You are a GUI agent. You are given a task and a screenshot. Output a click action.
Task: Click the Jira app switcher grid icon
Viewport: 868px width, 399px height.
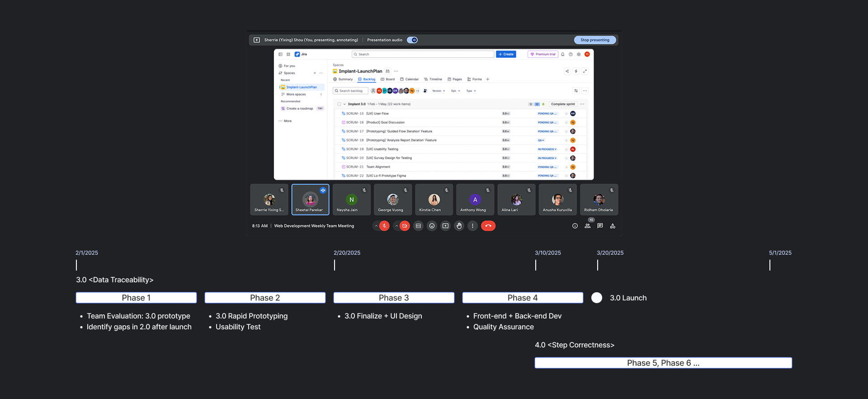tap(288, 54)
